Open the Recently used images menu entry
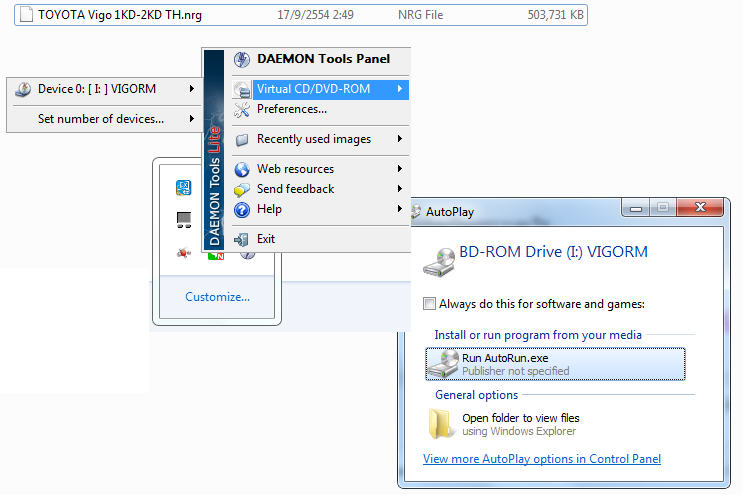 click(x=321, y=139)
